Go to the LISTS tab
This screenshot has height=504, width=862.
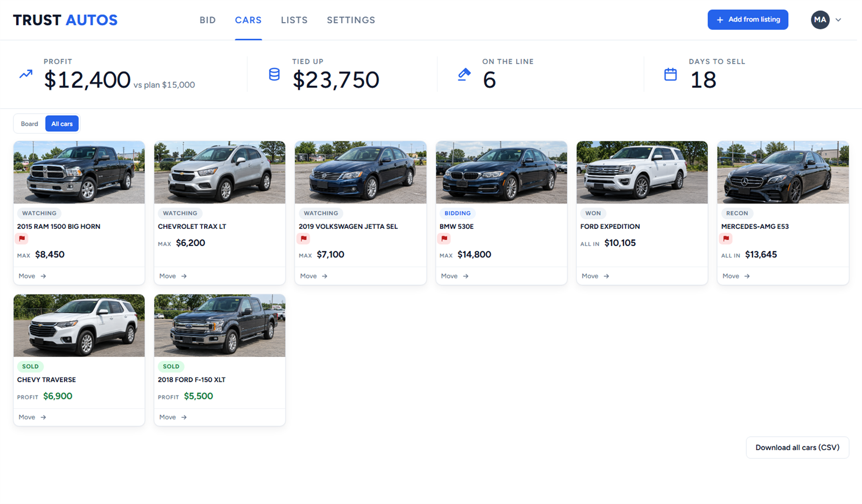coord(294,20)
